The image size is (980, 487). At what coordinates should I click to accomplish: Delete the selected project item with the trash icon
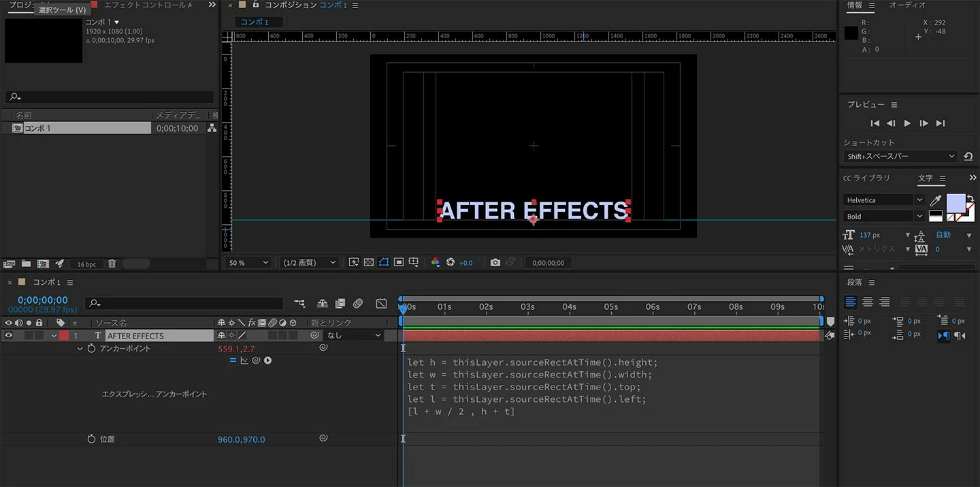click(112, 264)
